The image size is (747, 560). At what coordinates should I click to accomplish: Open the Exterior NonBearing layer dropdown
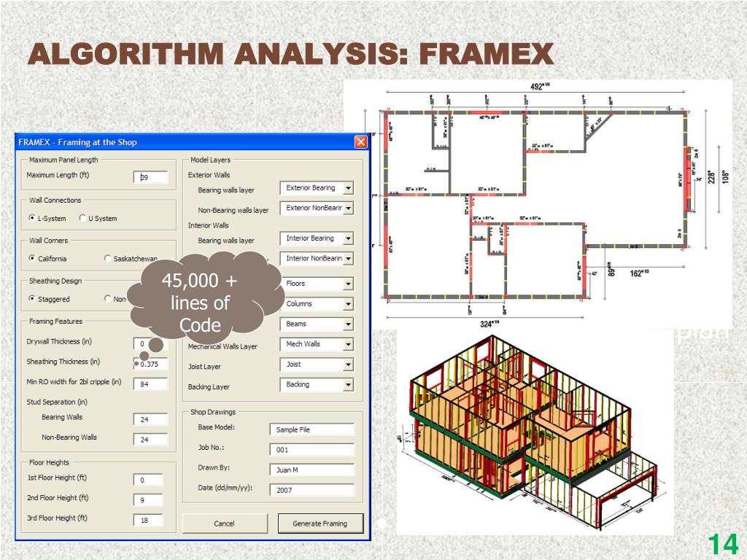coord(348,208)
